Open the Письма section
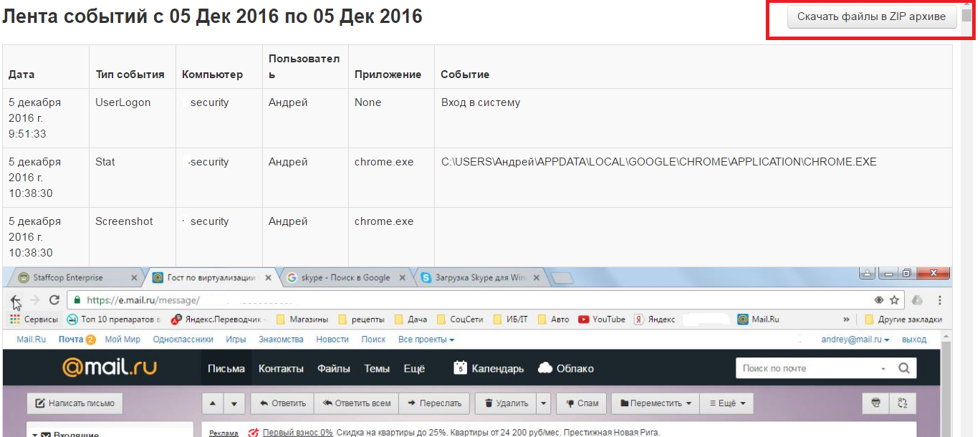The height and width of the screenshot is (437, 980). [x=226, y=368]
